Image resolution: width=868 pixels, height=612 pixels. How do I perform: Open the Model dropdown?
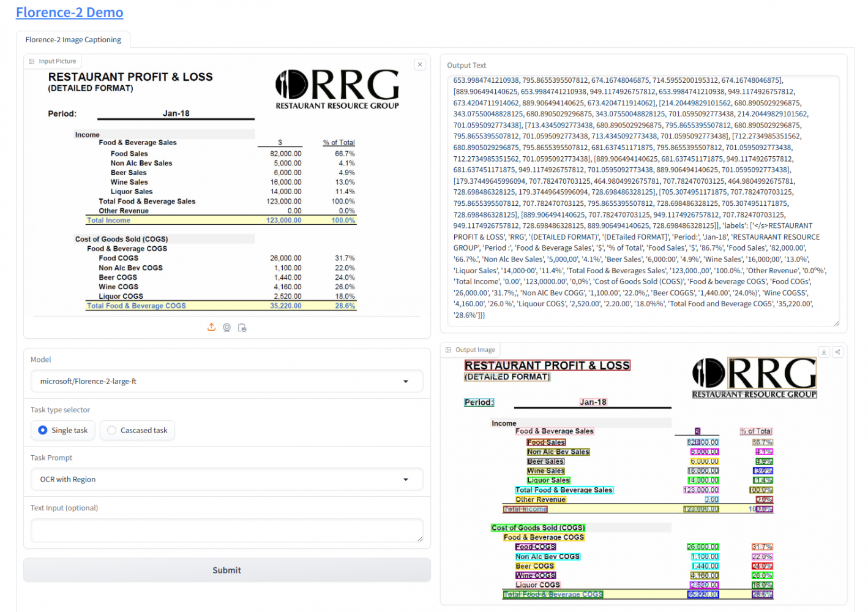[226, 381]
